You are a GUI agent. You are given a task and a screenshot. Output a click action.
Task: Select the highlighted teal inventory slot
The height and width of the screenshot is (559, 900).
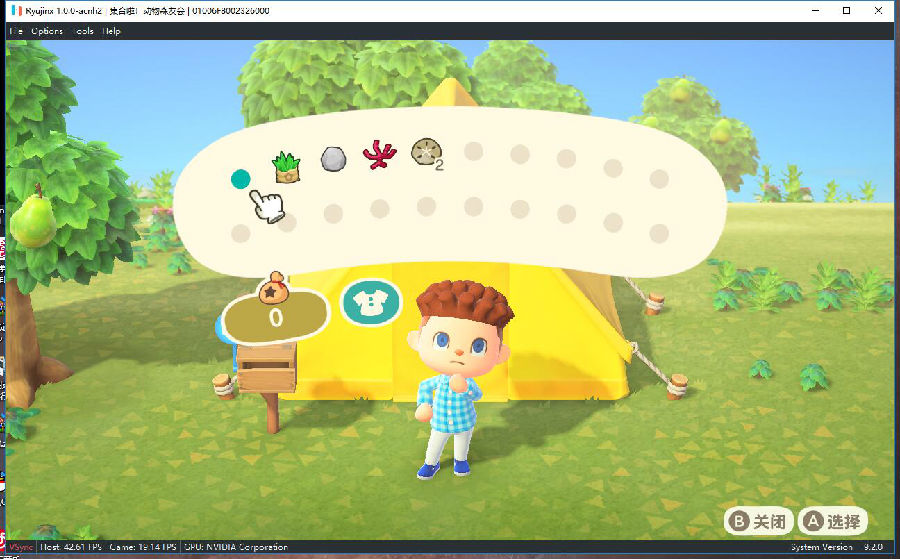240,179
